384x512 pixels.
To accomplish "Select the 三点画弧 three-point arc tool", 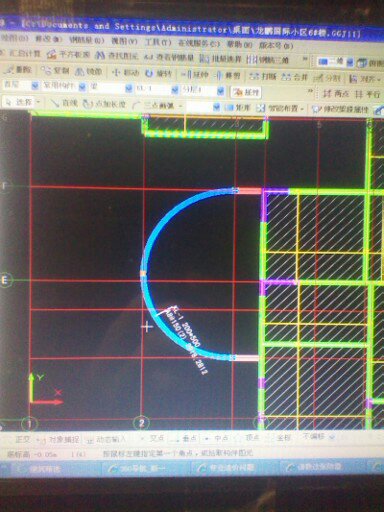I will 154,106.
